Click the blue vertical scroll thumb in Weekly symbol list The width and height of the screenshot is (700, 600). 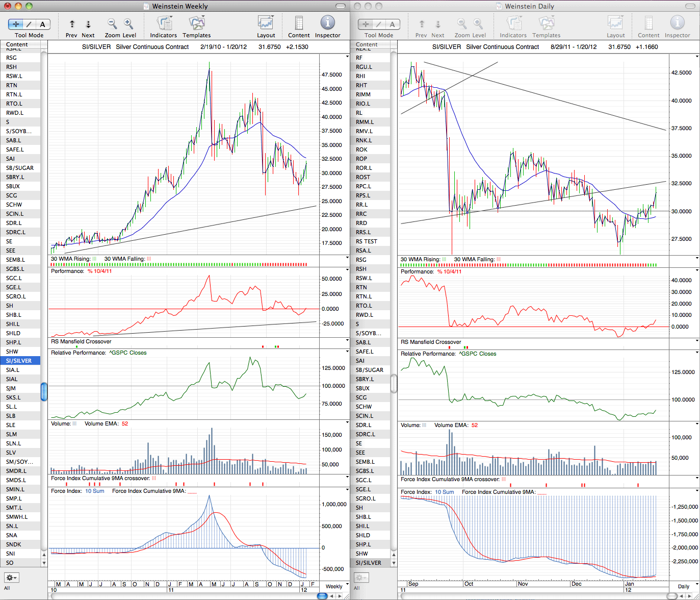coord(44,391)
